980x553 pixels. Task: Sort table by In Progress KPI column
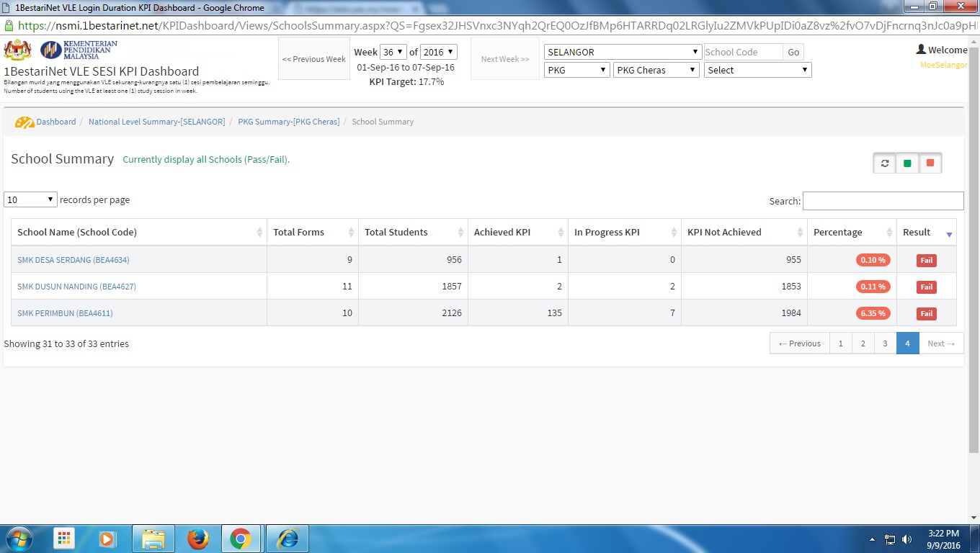(x=625, y=233)
